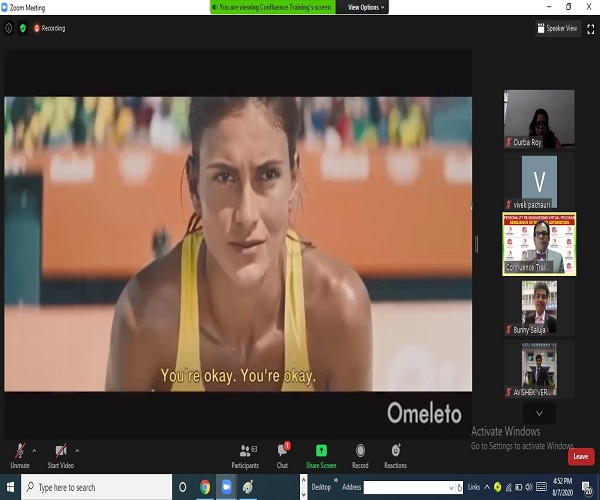The image size is (600, 500).
Task: Click the 'Type here to search' box
Action: point(96,487)
